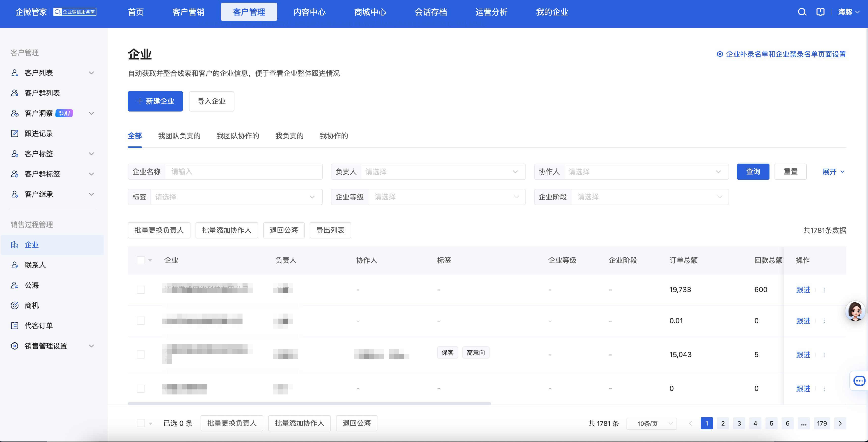
Task: Click the 跟进记录 edit icon
Action: point(14,134)
